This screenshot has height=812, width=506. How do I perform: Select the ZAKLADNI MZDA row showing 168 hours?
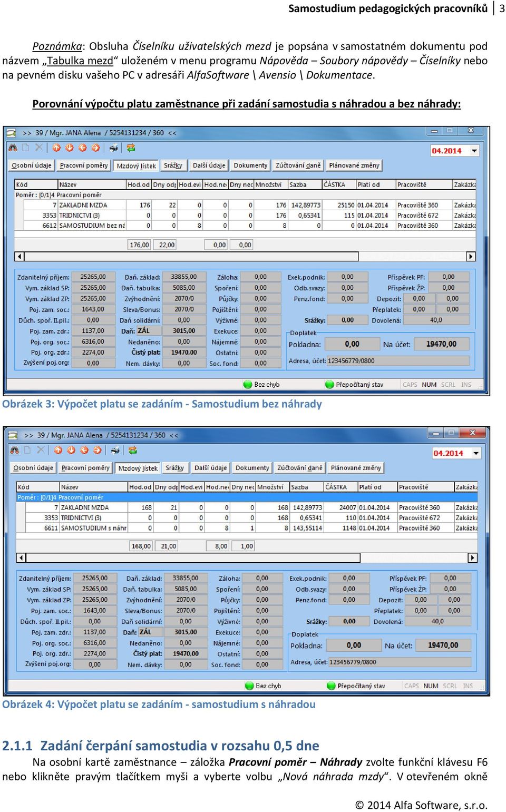pos(247,507)
